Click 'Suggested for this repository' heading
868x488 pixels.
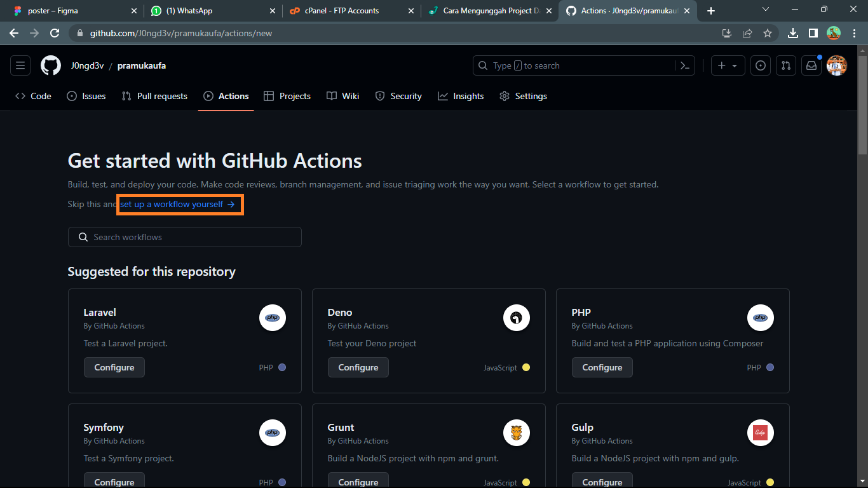(x=152, y=271)
